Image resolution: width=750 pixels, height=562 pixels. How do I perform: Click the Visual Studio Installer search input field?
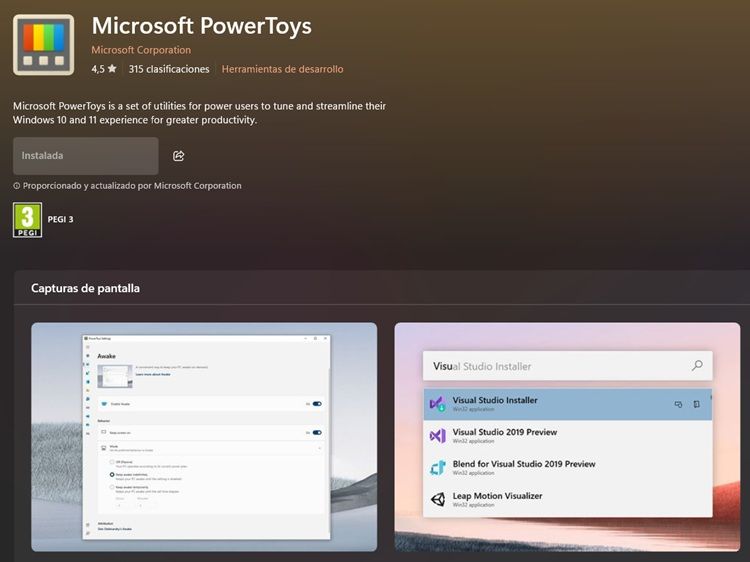click(x=568, y=366)
